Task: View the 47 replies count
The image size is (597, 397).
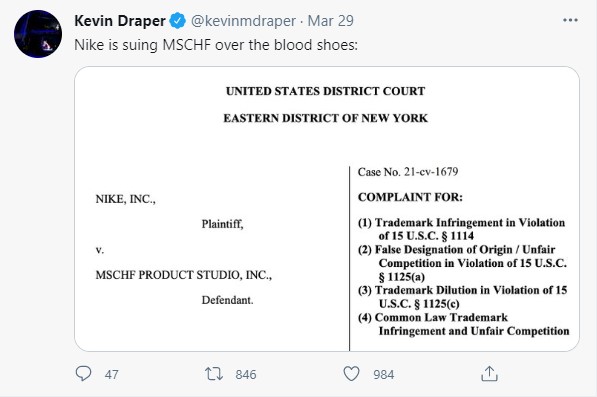Action: (x=111, y=375)
